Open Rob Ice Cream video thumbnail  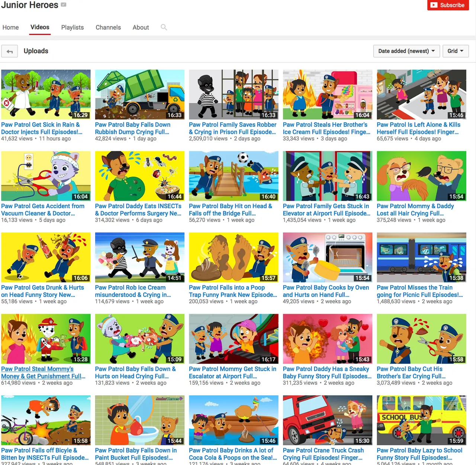(x=140, y=257)
